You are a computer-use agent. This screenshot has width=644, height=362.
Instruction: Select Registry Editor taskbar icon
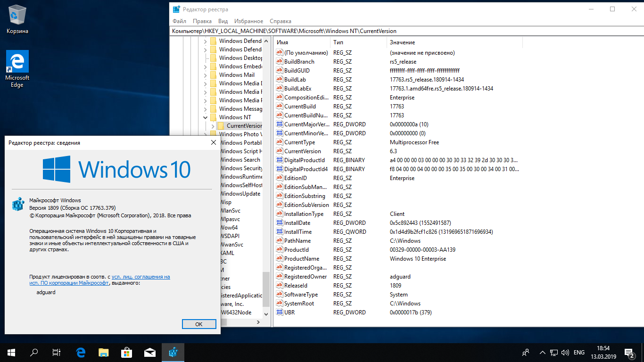(x=173, y=352)
